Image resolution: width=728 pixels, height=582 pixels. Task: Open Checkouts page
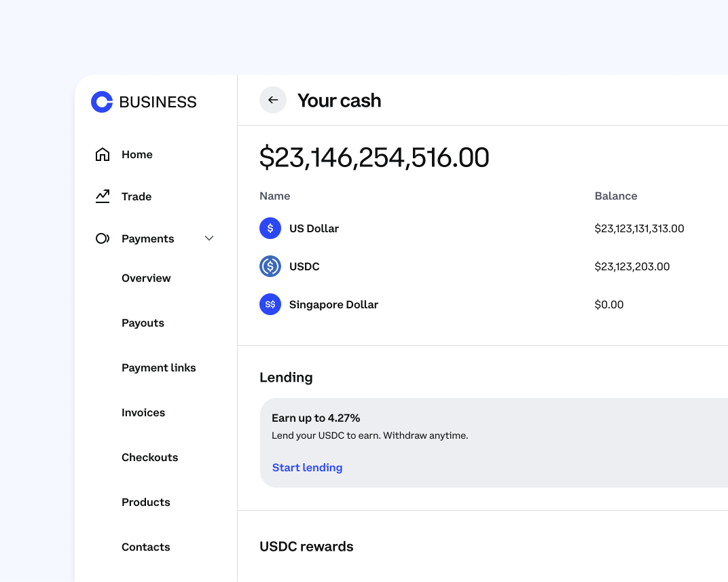click(150, 457)
